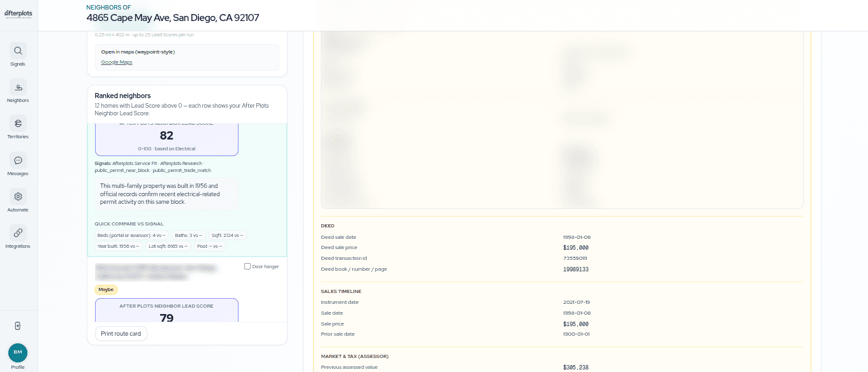This screenshot has height=372, width=868.
Task: Click the Quick compare vs signal label
Action: pyautogui.click(x=129, y=224)
